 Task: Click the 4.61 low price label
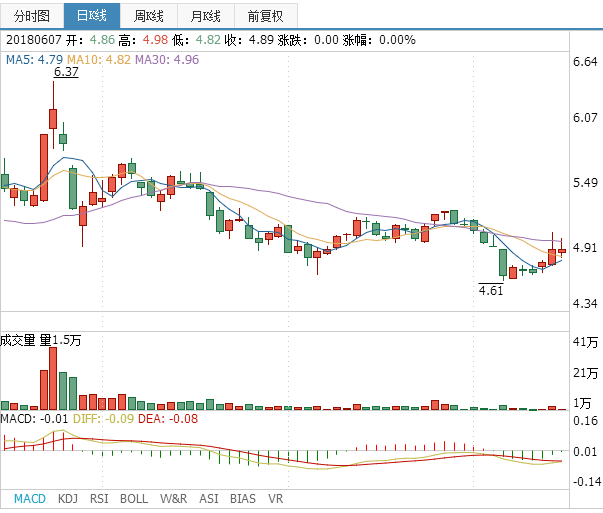pos(491,290)
